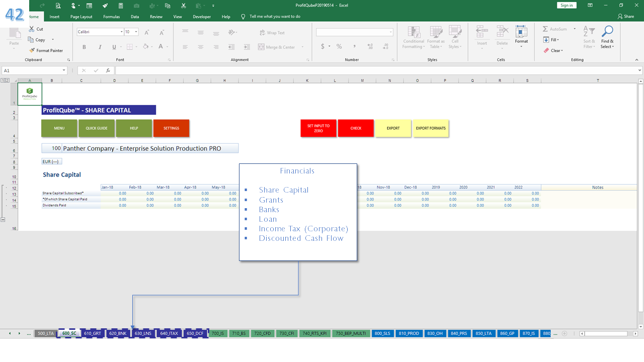Click the Increase Decimal icon
Viewport: 644px width, 362px height.
click(370, 46)
